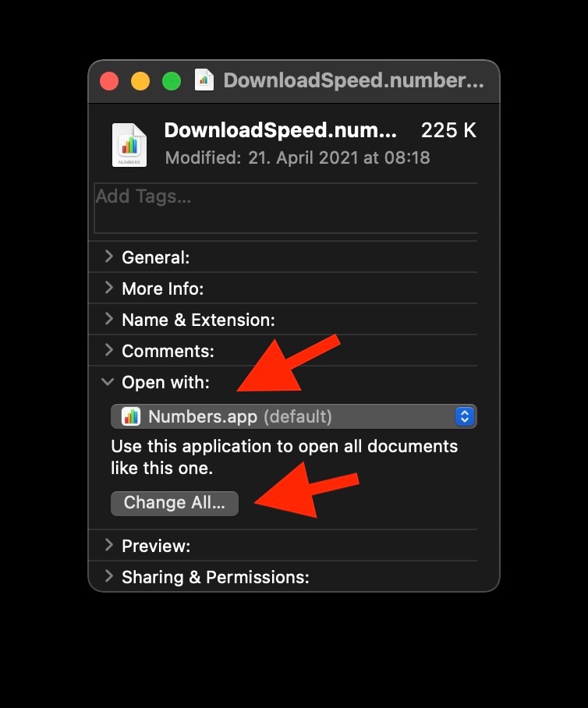Click the Change All button
The width and height of the screenshot is (588, 708).
(175, 503)
